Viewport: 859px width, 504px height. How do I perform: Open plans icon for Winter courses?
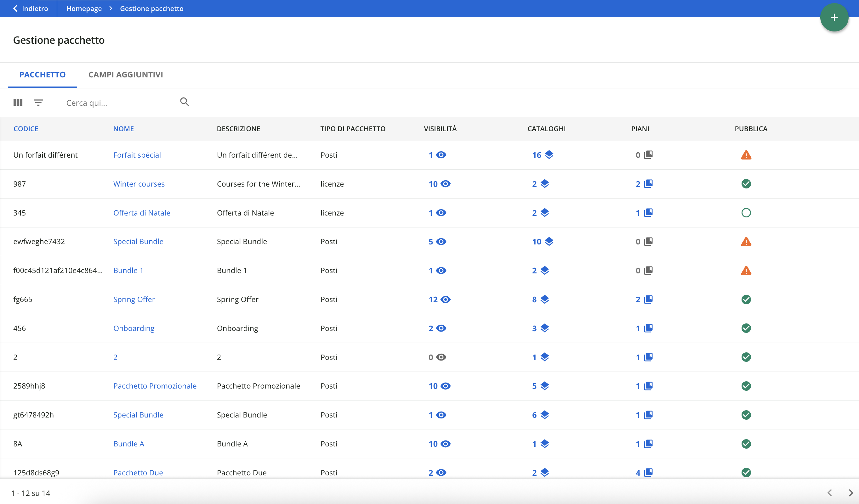648,184
